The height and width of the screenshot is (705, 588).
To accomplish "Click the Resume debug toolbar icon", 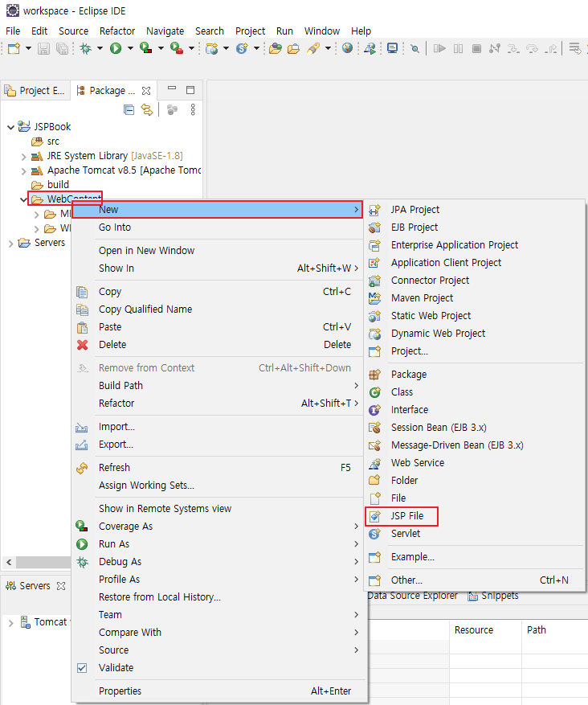I will (439, 48).
